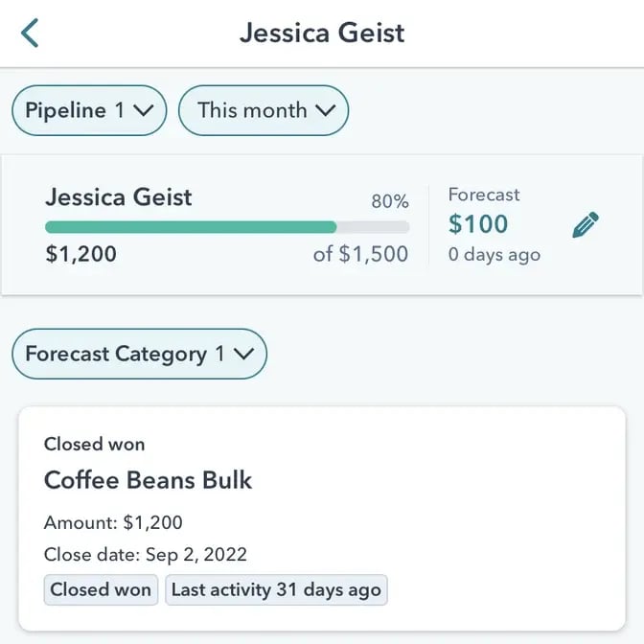Open the Coffee Beans Bulk deal
The image size is (644, 644).
[149, 479]
